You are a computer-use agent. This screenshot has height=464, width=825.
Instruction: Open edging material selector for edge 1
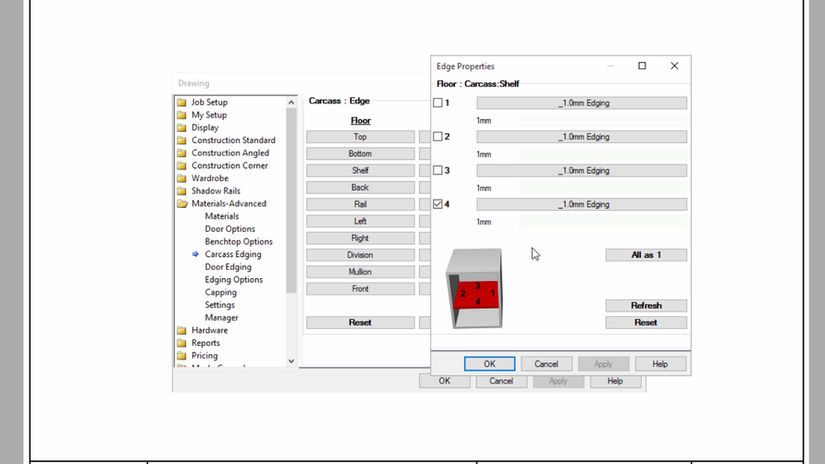click(581, 103)
